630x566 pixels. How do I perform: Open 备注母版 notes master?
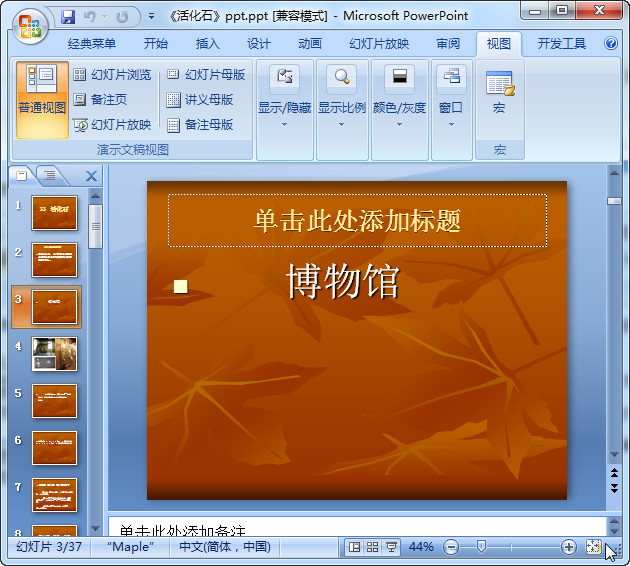[200, 125]
